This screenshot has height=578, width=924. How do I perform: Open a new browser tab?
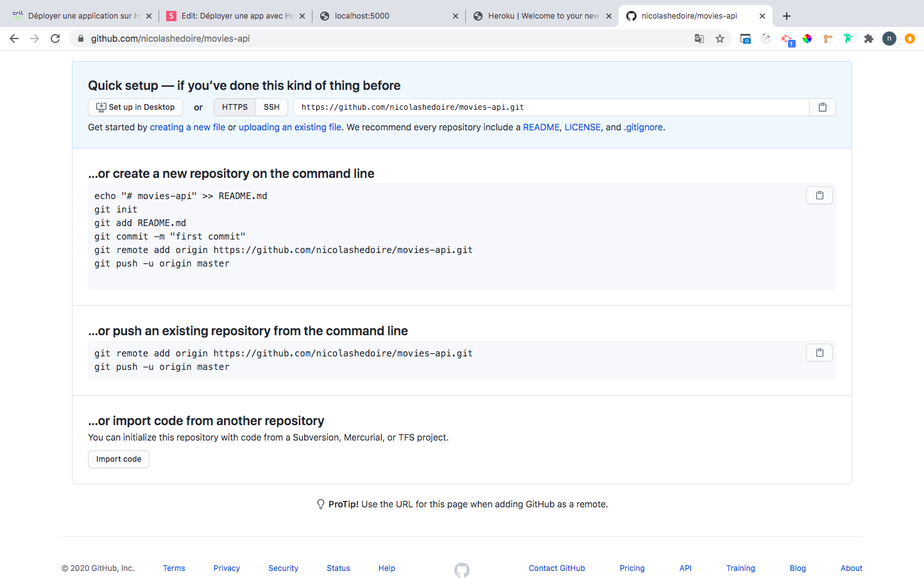point(787,16)
